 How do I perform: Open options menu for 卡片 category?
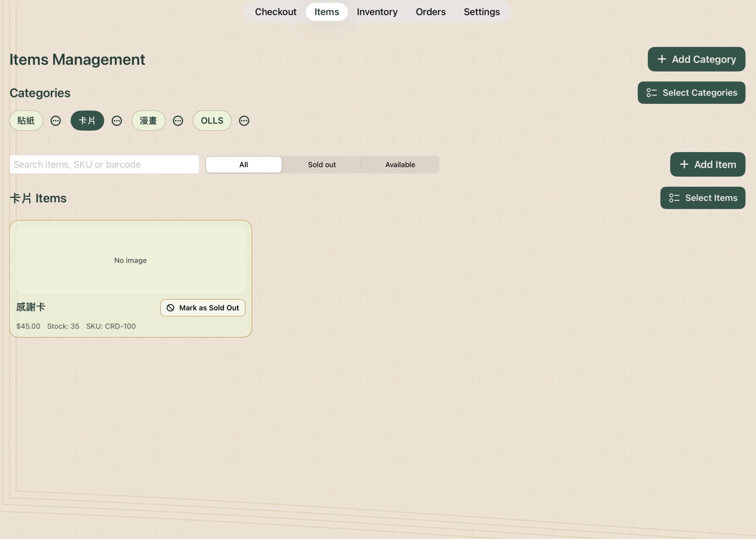(117, 121)
